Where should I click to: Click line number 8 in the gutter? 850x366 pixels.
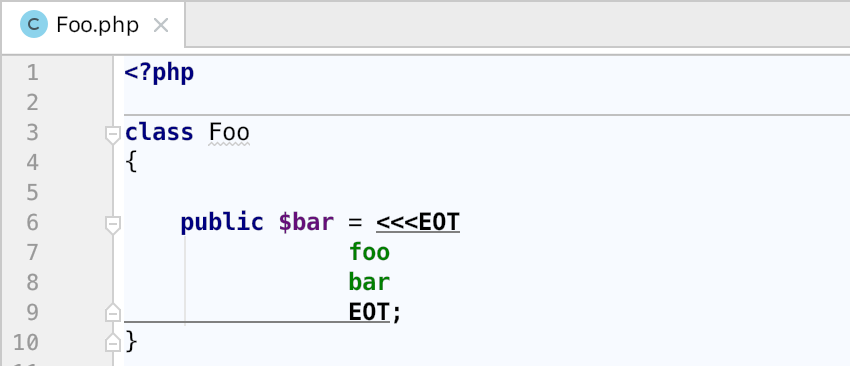tap(33, 282)
